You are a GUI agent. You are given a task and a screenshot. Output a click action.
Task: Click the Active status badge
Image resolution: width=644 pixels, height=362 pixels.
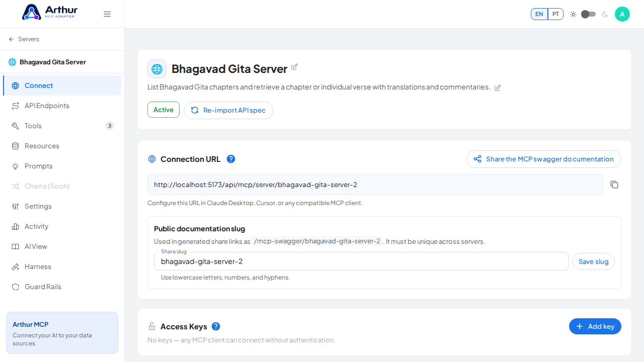164,110
